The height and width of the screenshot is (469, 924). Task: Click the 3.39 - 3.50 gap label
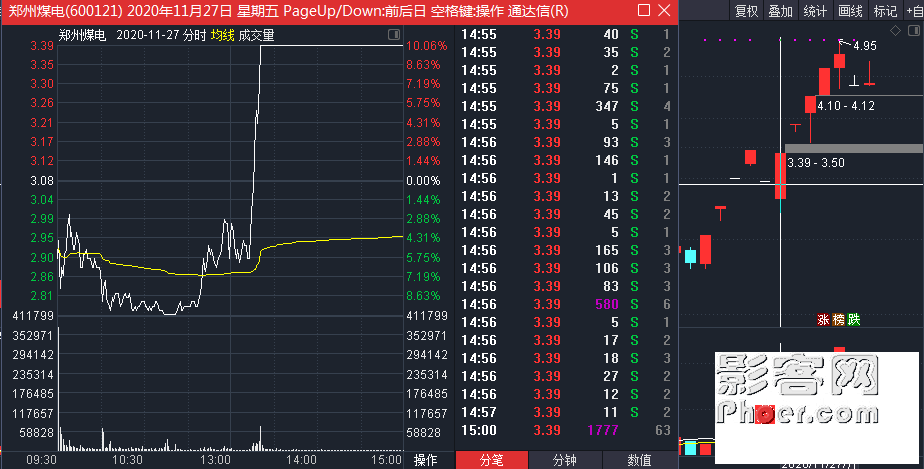pyautogui.click(x=816, y=163)
